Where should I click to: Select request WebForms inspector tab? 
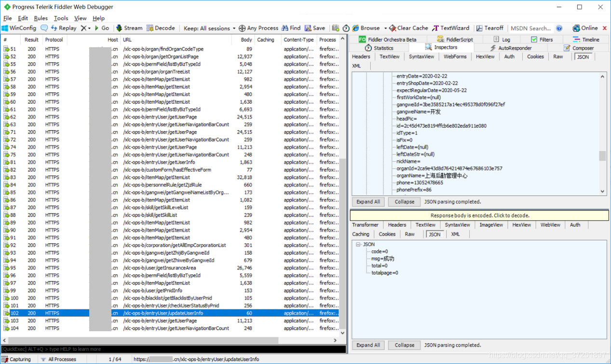455,56
